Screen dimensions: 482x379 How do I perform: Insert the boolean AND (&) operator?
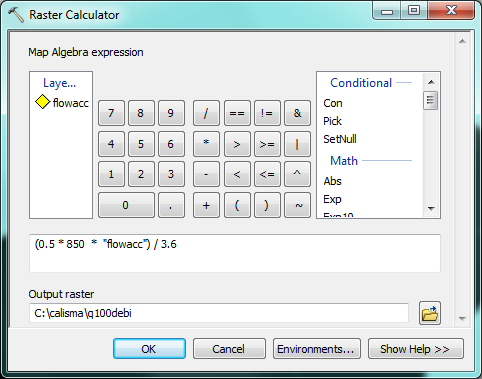[297, 113]
